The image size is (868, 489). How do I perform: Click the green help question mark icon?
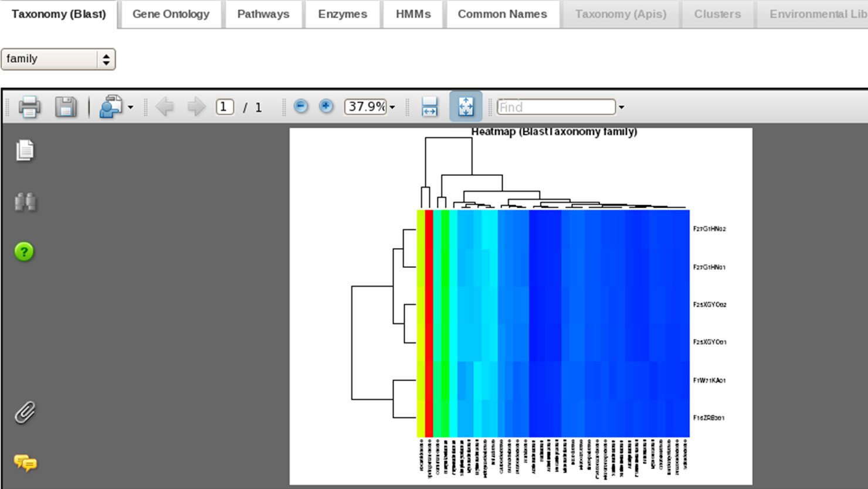[24, 252]
